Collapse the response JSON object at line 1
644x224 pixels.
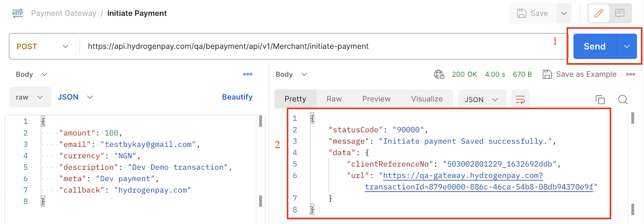point(312,118)
